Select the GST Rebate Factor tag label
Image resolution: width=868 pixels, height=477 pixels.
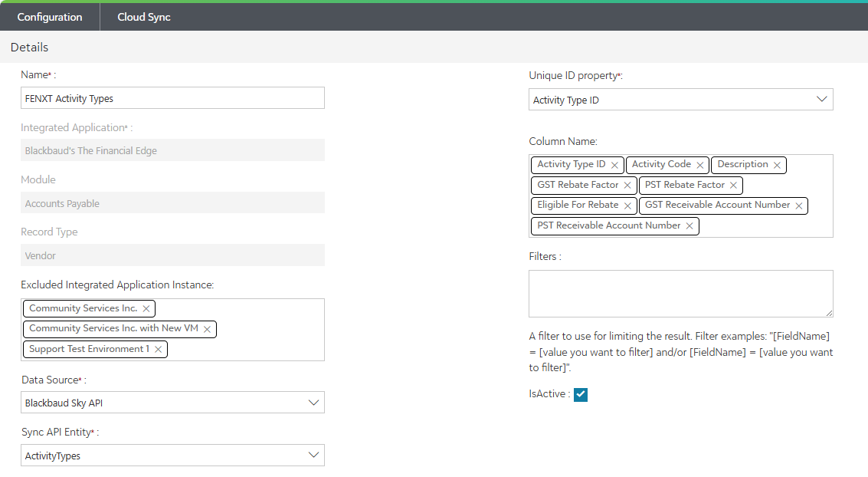[578, 185]
